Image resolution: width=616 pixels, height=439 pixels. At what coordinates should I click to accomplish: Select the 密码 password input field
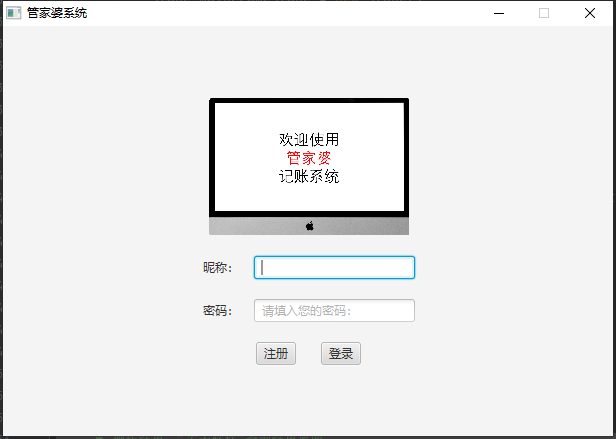pyautogui.click(x=334, y=310)
